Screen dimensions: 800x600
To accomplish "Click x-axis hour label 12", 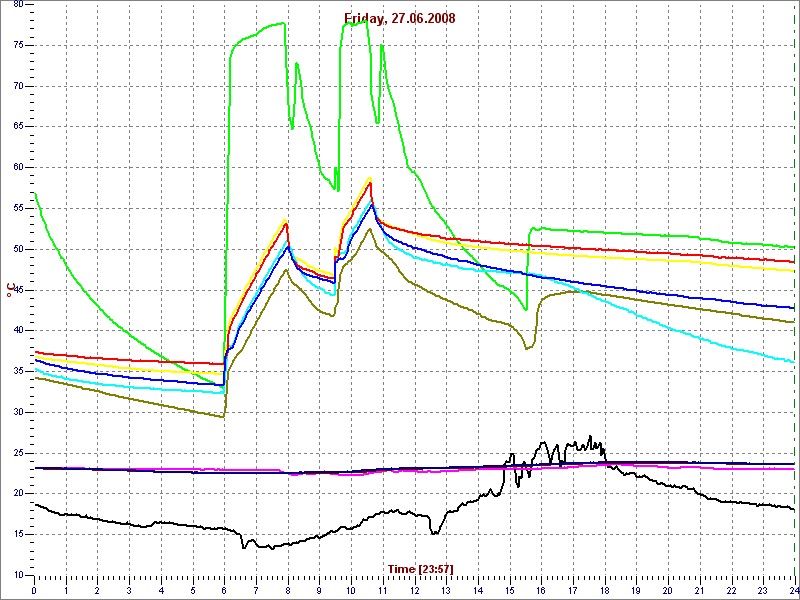I will click(x=414, y=589).
